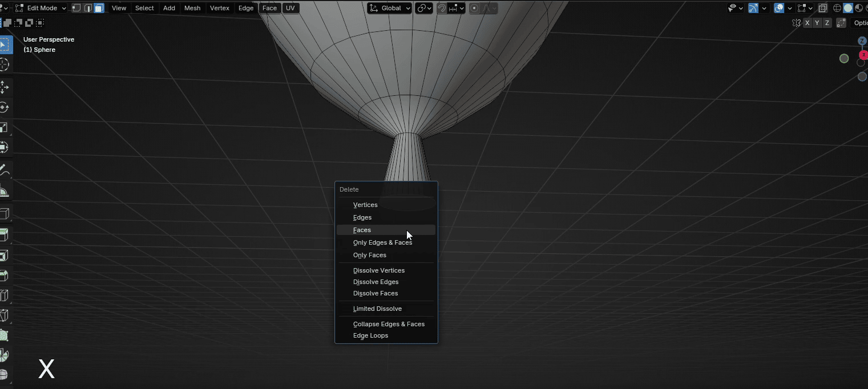This screenshot has width=868, height=389.
Task: Select the Annotate tool
Action: (x=5, y=171)
